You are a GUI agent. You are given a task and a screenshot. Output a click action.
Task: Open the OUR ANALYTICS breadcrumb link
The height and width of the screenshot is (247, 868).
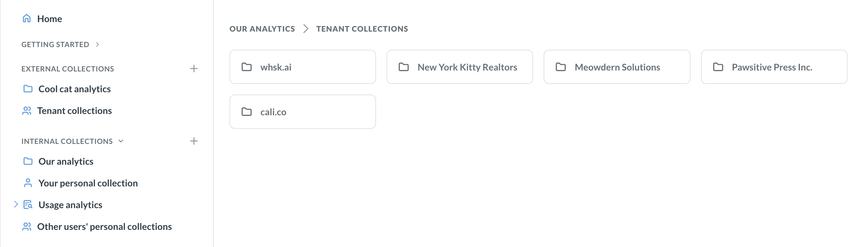coord(262,29)
